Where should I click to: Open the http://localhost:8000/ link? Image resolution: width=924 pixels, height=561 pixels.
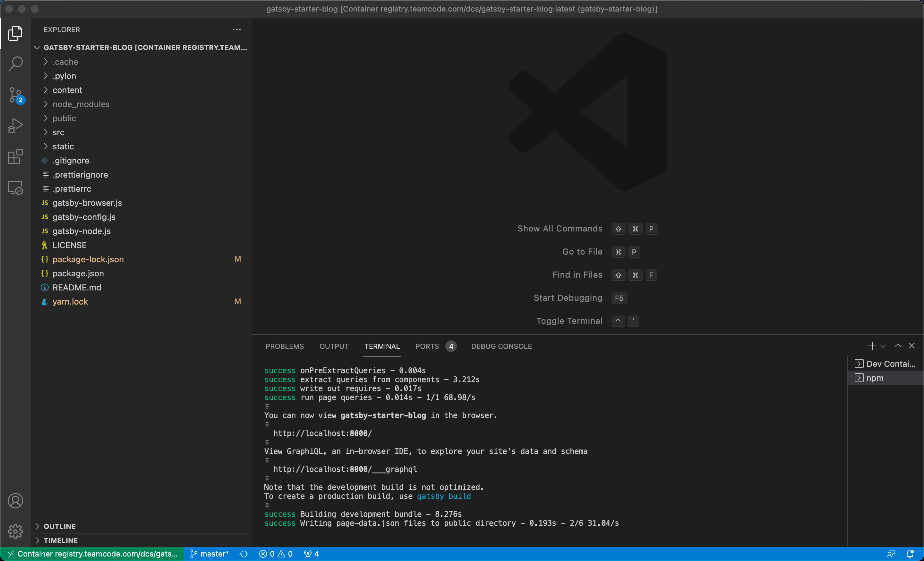coord(322,433)
